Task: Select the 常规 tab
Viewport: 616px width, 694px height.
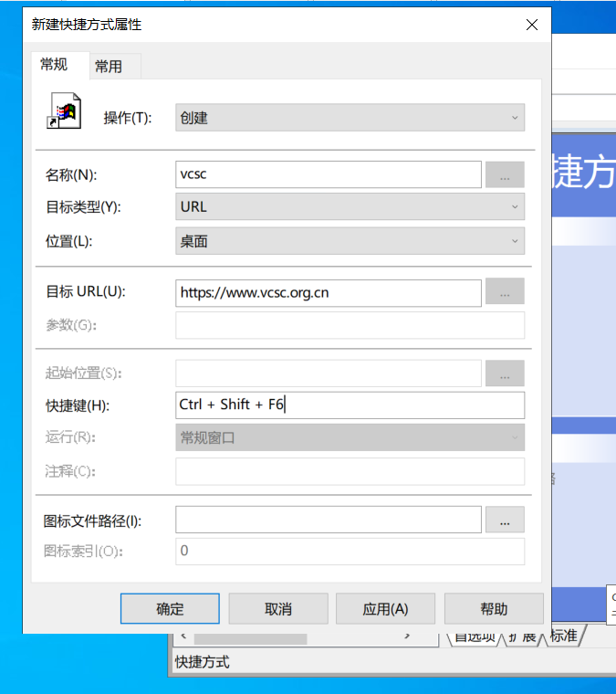Action: 54,65
